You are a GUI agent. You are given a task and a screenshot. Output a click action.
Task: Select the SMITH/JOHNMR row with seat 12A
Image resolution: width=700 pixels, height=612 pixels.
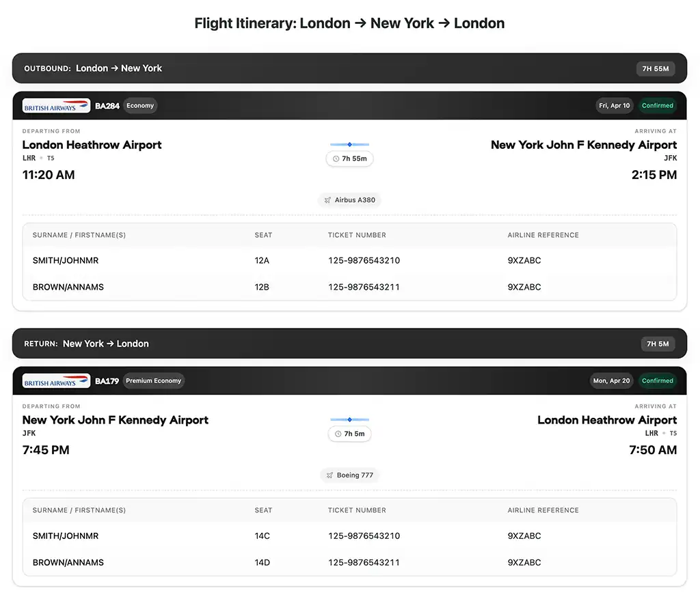pos(66,261)
